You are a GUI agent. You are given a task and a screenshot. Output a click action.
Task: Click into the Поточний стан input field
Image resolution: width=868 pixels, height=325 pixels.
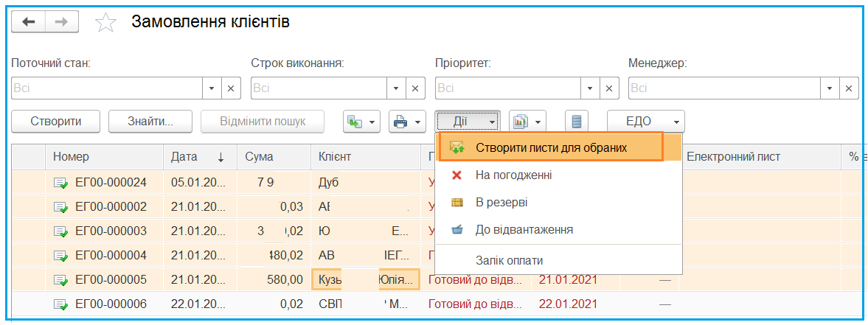(108, 88)
